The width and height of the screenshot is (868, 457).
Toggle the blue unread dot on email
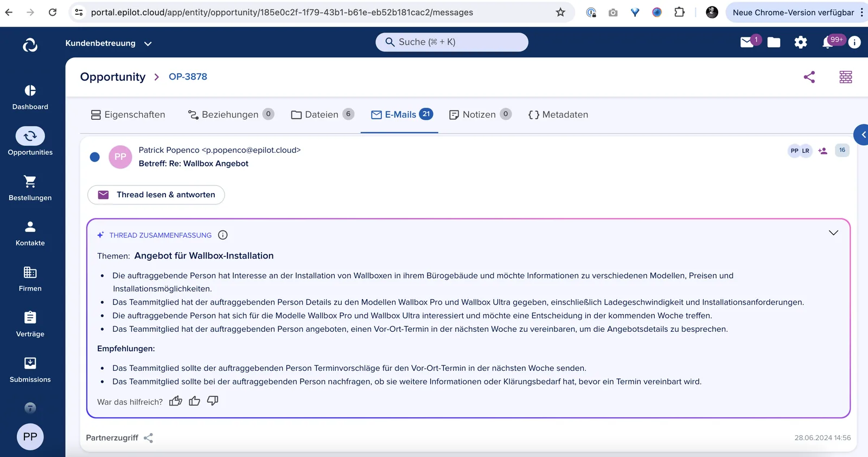[94, 157]
